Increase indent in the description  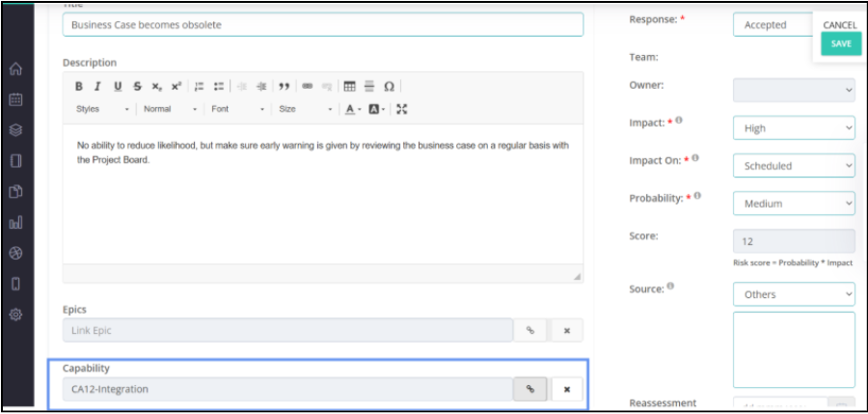261,87
